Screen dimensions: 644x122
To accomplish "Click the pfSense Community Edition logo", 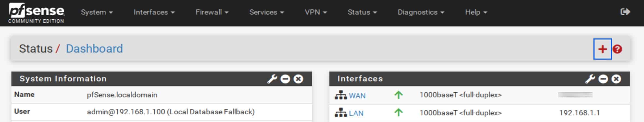I will click(36, 13).
